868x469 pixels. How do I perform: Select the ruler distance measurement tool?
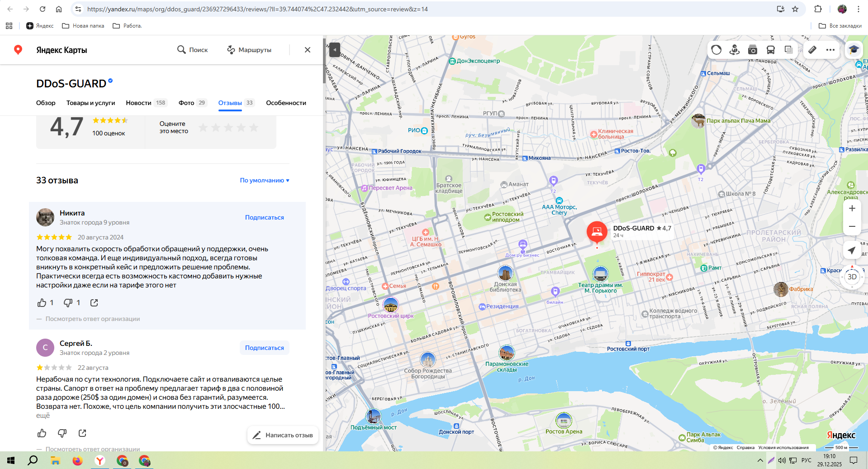812,50
